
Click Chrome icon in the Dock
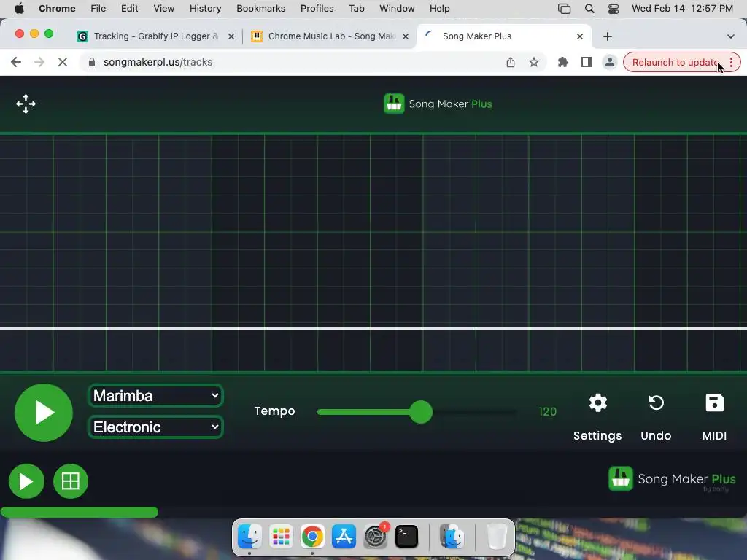click(x=312, y=537)
